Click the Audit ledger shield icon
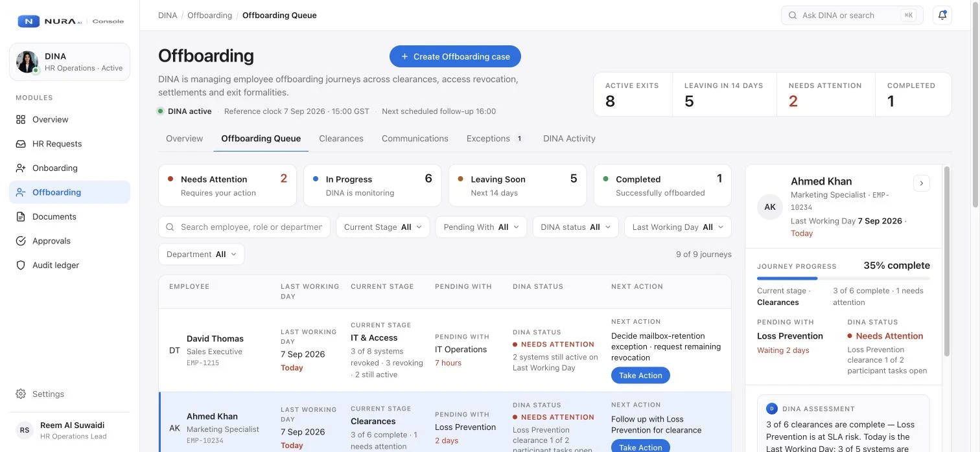 [x=21, y=266]
